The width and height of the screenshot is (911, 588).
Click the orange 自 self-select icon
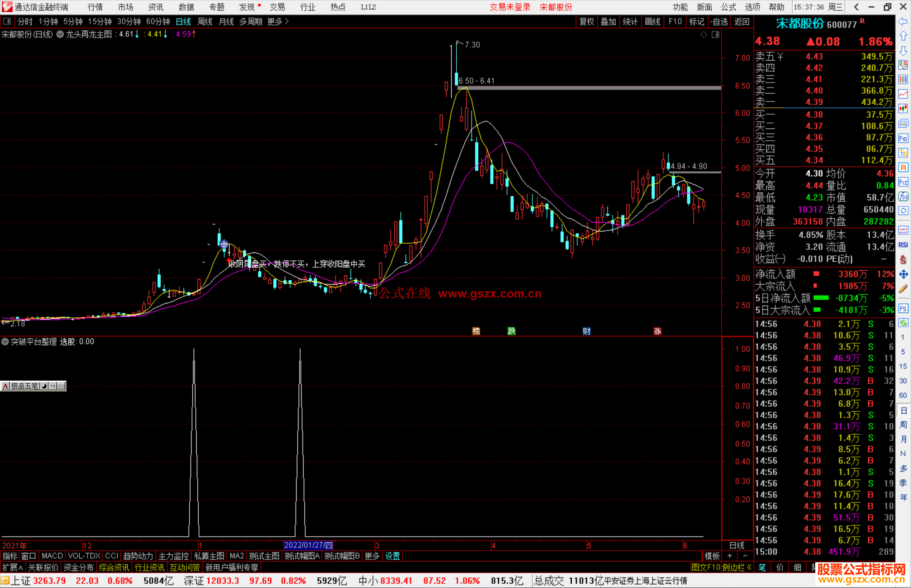point(903,167)
